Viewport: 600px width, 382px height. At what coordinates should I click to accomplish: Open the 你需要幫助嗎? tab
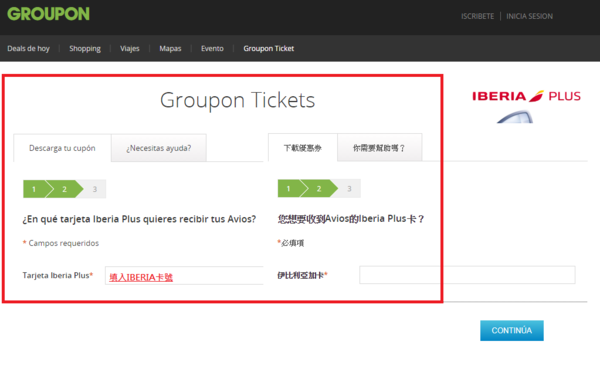[379, 148]
